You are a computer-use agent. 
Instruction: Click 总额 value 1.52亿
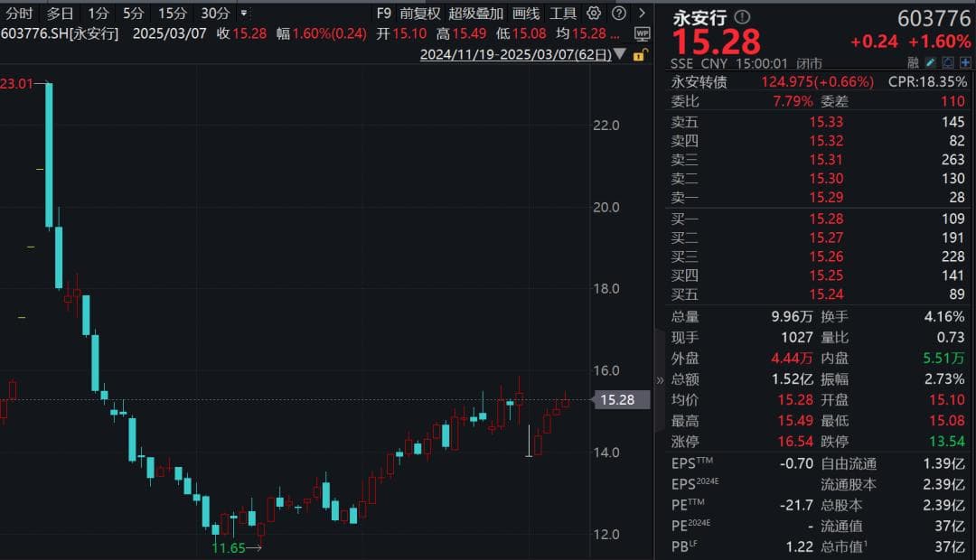793,379
